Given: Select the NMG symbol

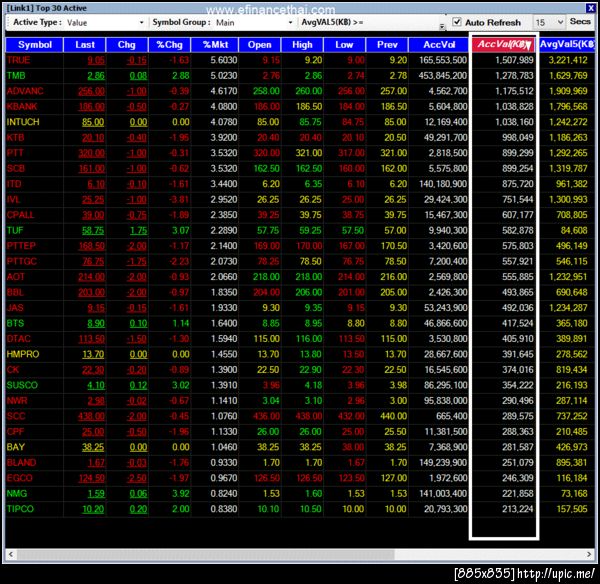Looking at the screenshot, I should [x=17, y=494].
